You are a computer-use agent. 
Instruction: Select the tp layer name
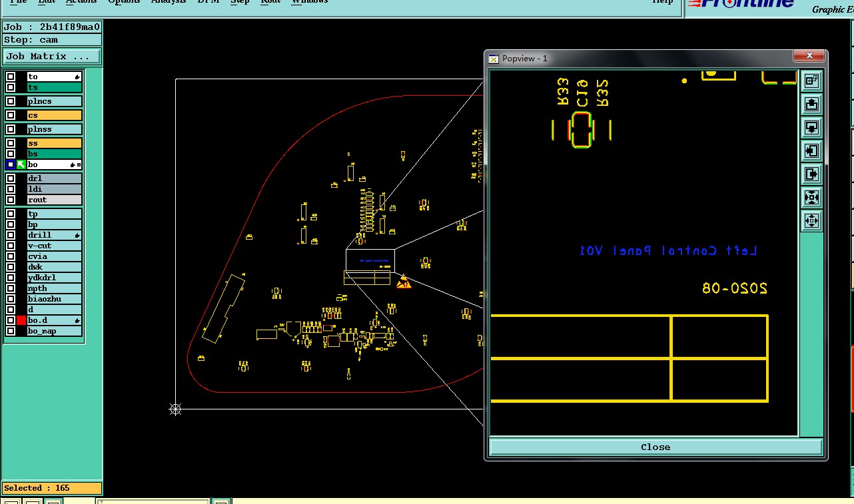tap(54, 214)
